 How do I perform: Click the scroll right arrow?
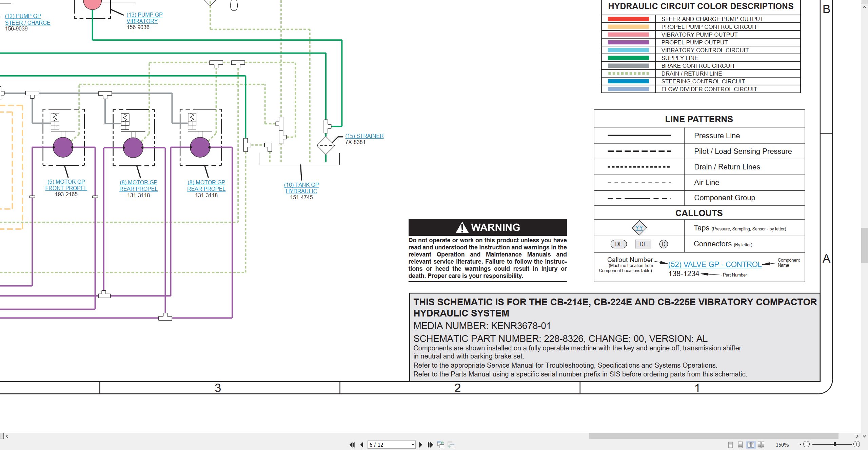tap(857, 436)
